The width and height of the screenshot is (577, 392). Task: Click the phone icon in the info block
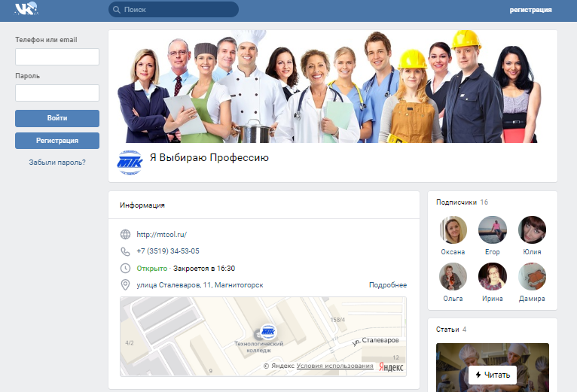[x=126, y=251]
